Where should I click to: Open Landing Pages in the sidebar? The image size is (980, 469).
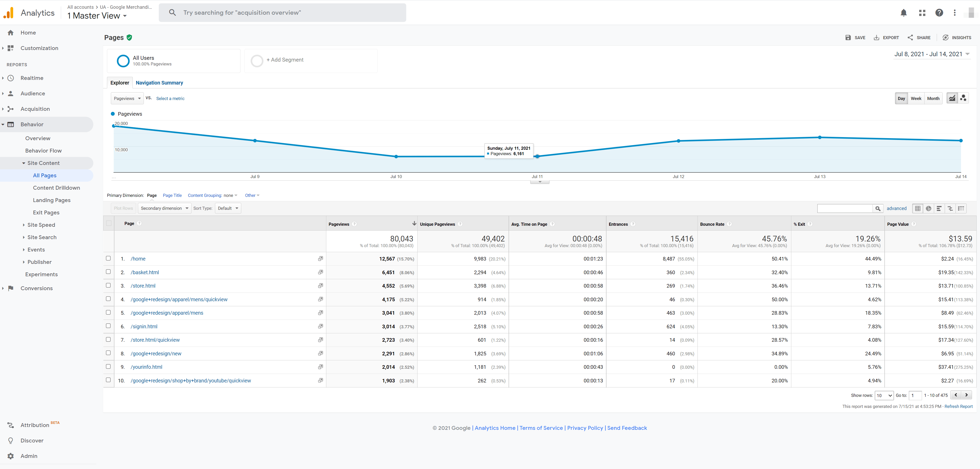tap(51, 200)
